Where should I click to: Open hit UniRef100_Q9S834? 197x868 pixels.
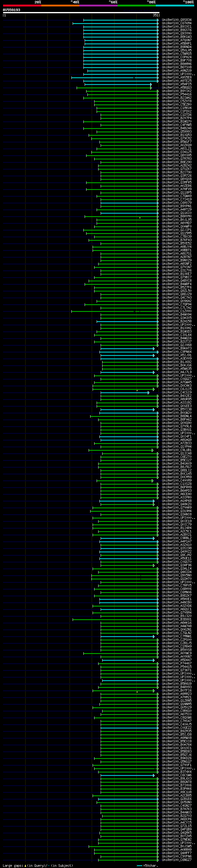[x=177, y=20]
